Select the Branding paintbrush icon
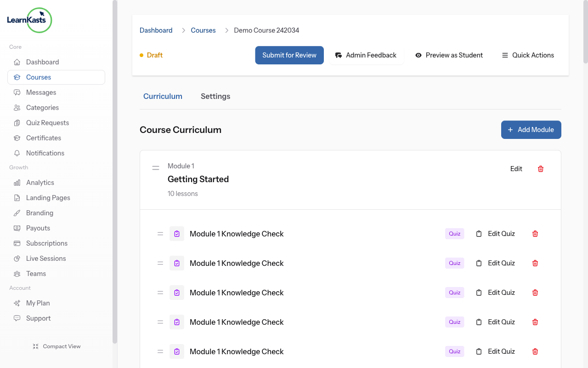The width and height of the screenshot is (588, 368). click(17, 213)
